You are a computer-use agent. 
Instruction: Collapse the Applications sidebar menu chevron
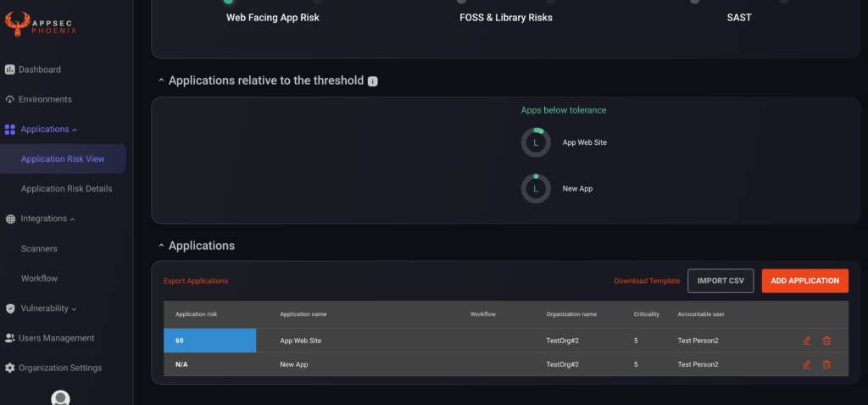(75, 130)
